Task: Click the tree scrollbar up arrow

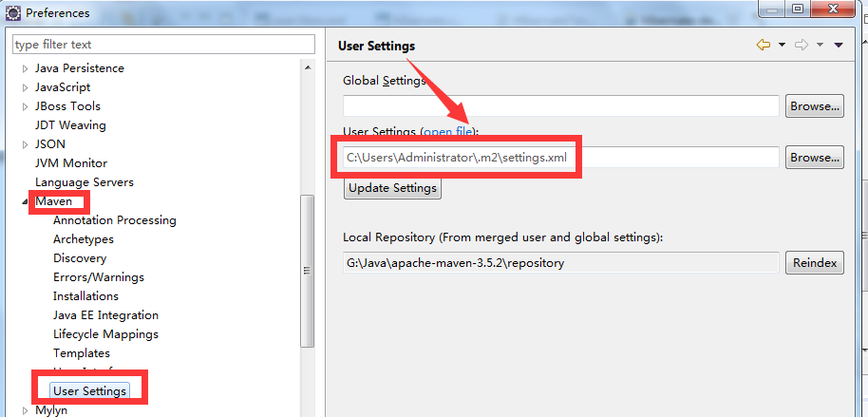Action: click(308, 67)
